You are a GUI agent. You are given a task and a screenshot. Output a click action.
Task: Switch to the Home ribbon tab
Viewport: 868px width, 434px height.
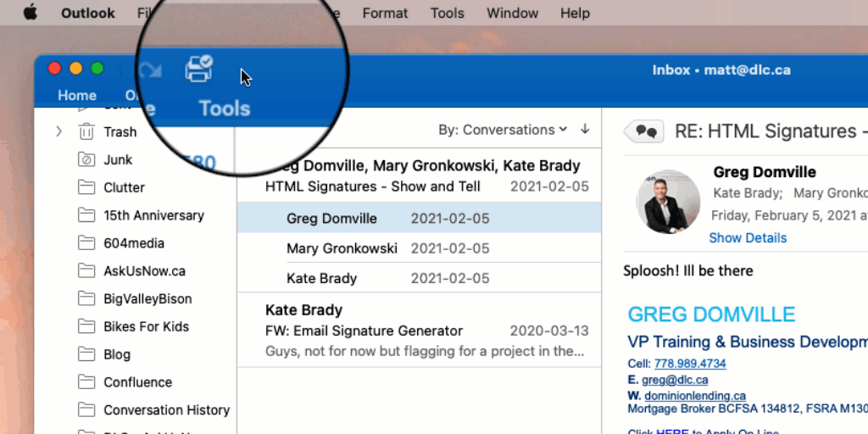click(x=77, y=95)
